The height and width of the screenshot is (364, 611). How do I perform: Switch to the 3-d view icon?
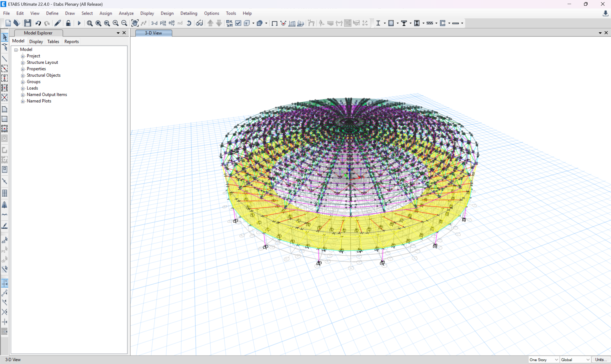154,23
